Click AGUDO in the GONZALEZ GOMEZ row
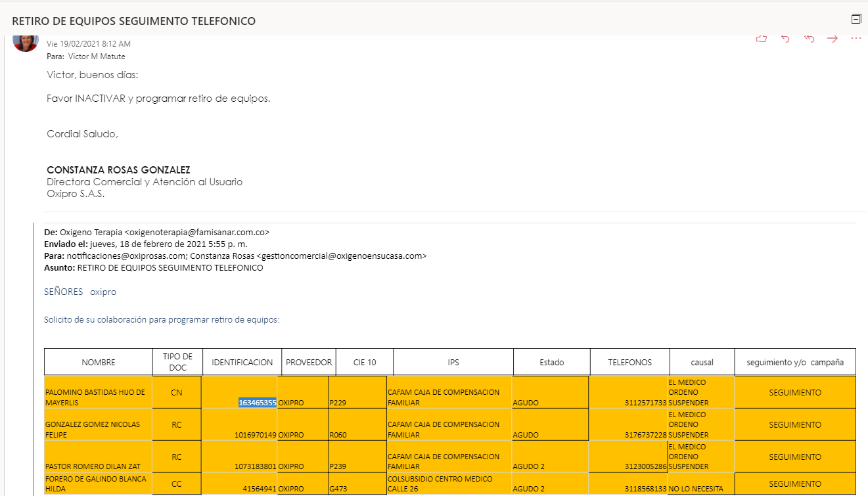Screen dimensions: 868x496 point(526,435)
